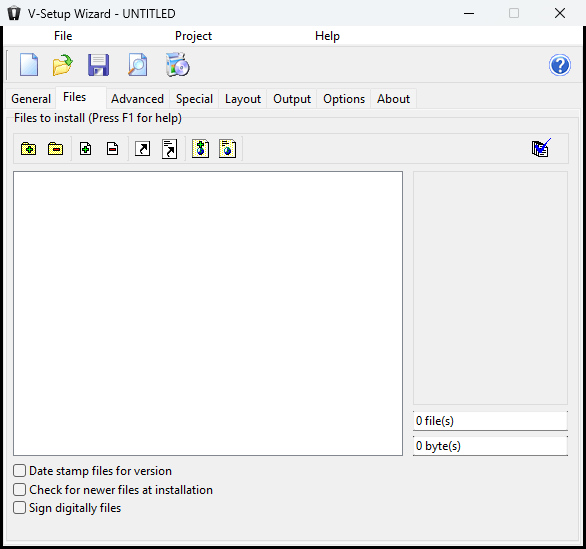Image resolution: width=586 pixels, height=549 pixels.
Task: Save the project using floppy disk icon
Action: (x=99, y=65)
